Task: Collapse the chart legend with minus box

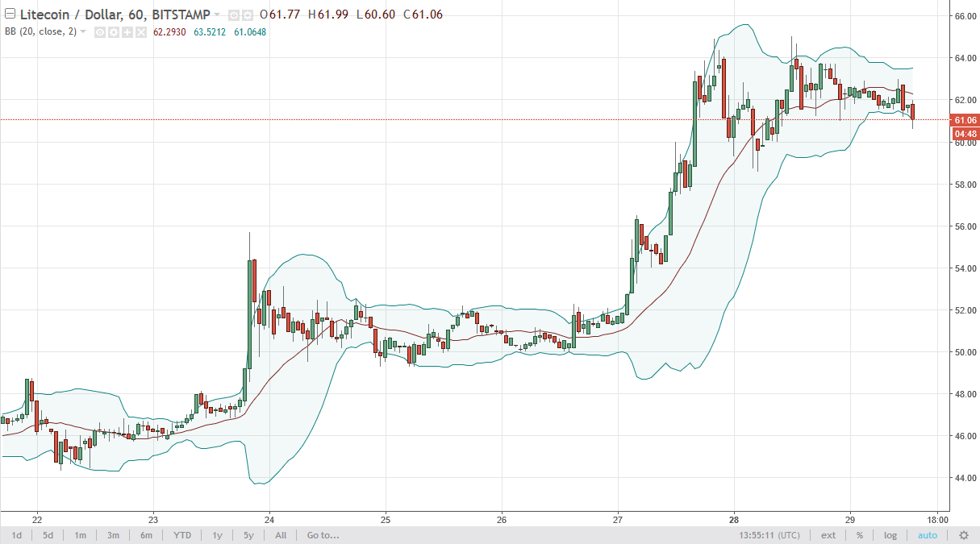Action: (x=10, y=14)
